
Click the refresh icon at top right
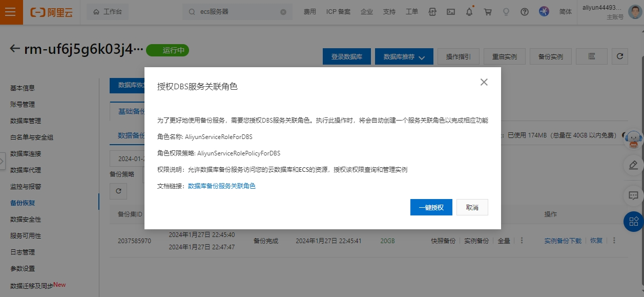pyautogui.click(x=620, y=56)
